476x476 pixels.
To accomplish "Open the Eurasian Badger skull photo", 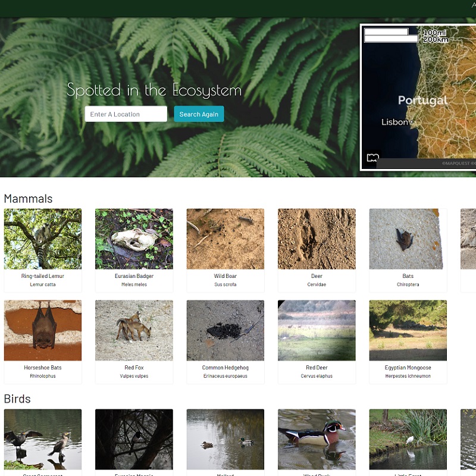I will pos(134,239).
